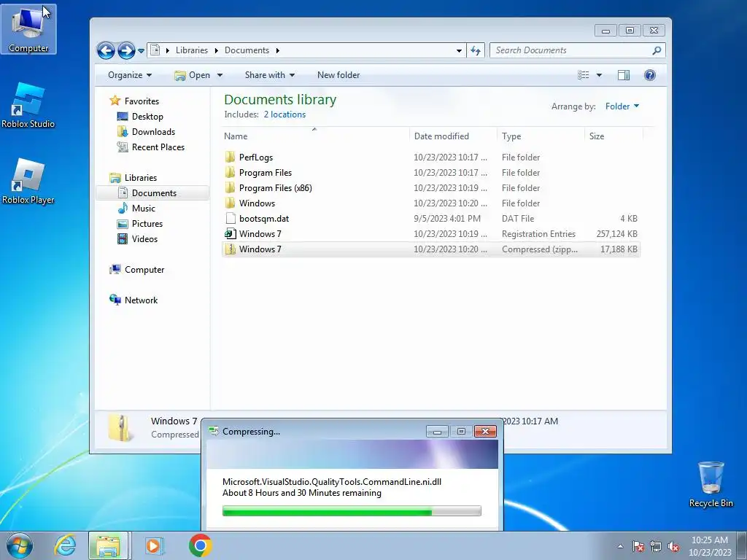
Task: Open recent pages dropdown arrow
Action: (x=141, y=50)
